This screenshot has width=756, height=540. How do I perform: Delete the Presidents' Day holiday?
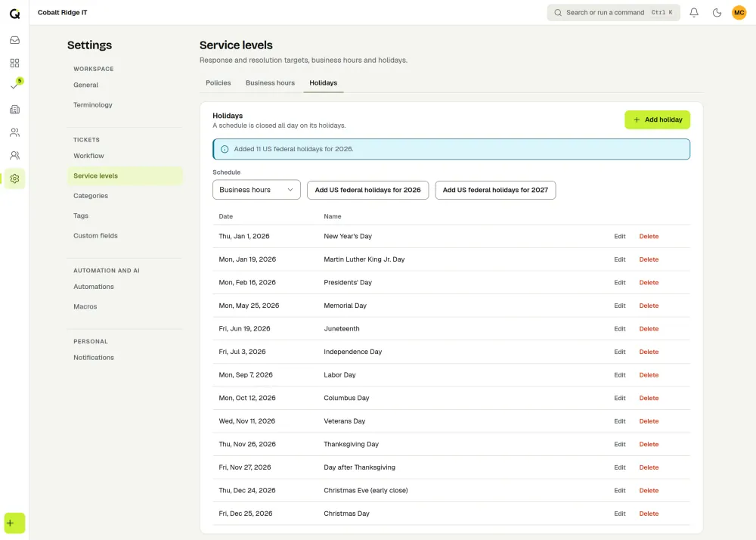coord(649,283)
